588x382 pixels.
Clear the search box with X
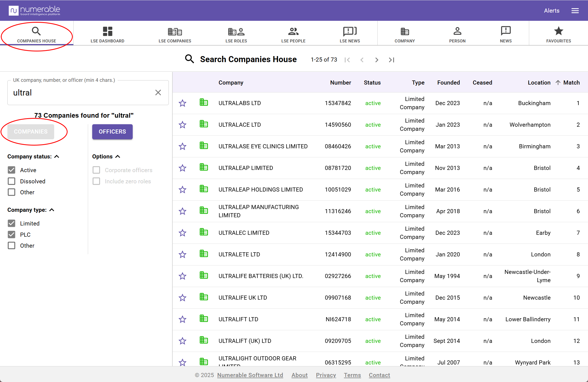pyautogui.click(x=158, y=93)
